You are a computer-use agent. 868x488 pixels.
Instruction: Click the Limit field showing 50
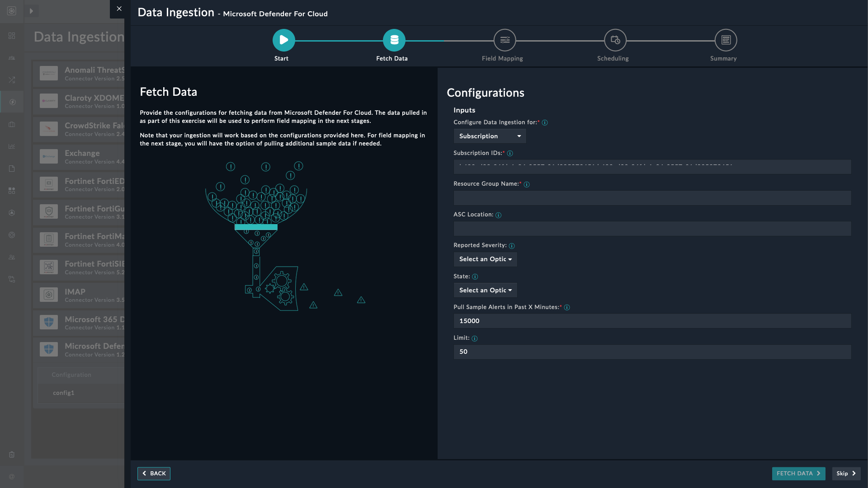click(652, 352)
